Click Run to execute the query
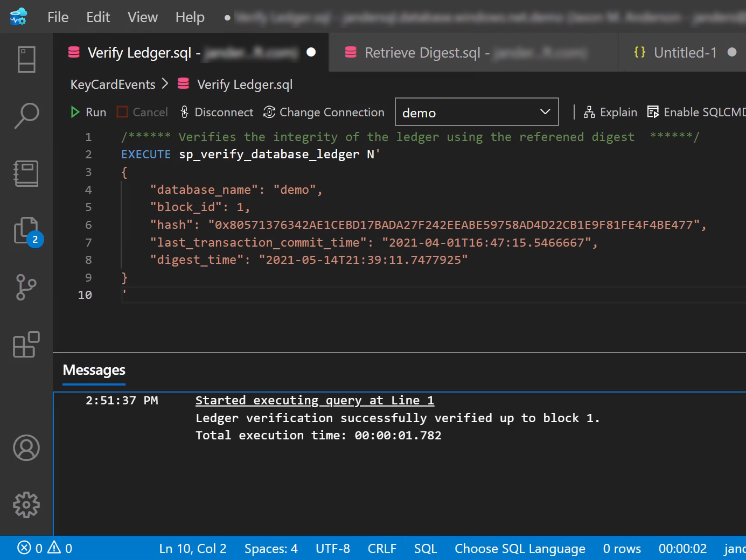 click(88, 112)
